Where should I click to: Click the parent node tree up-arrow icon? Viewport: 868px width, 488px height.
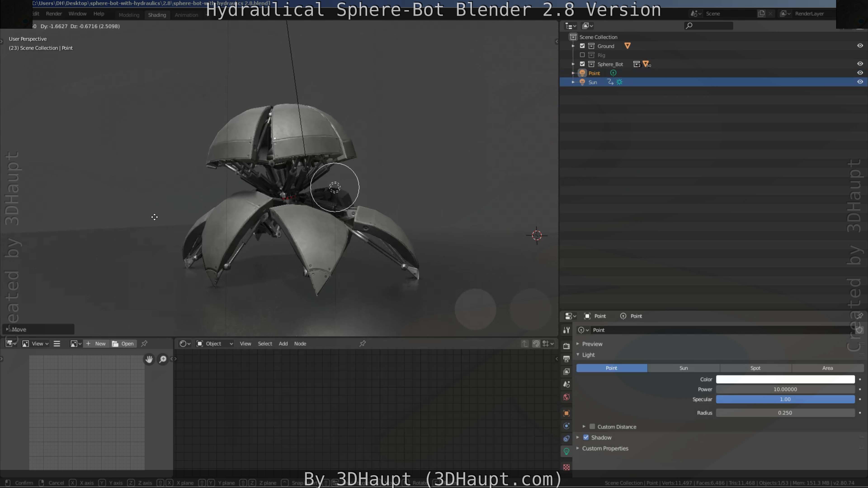[525, 343]
